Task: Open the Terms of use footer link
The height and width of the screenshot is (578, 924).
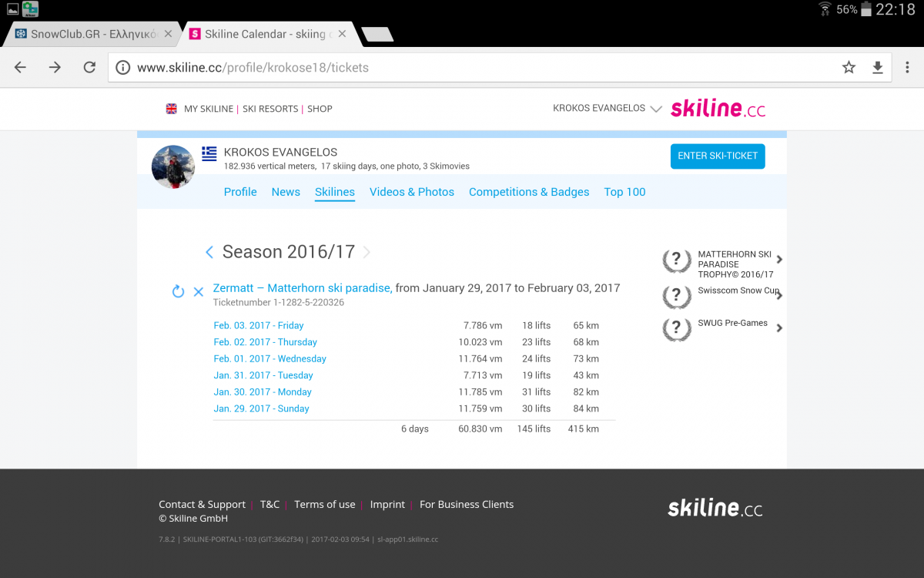Action: [x=324, y=505]
